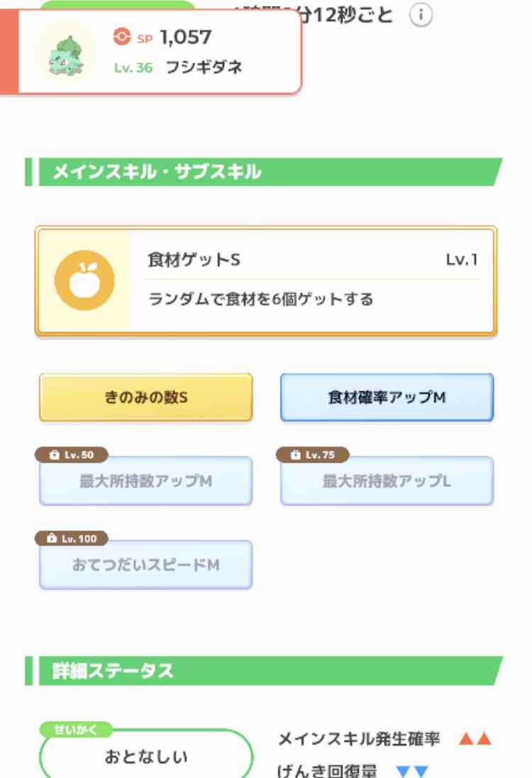Tap the locked おてつだいスピードM skill
532x778 pixels.
[x=145, y=564]
